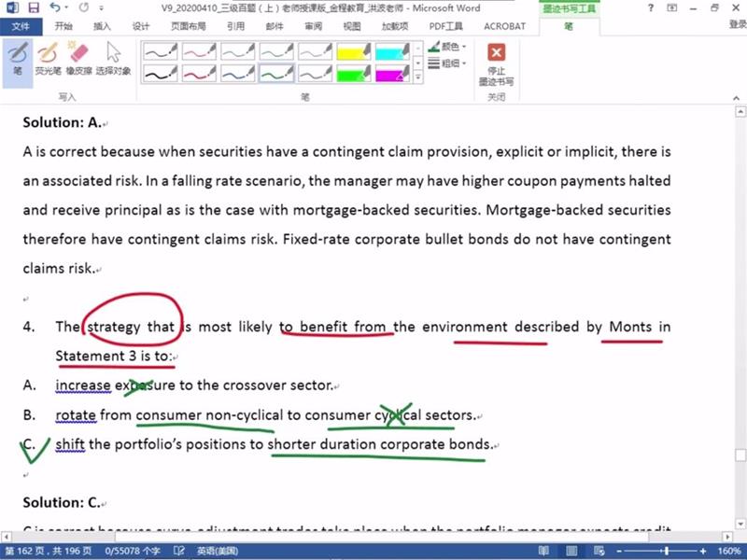Select the Highlighter (荧光笔) tool
Image resolution: width=747 pixels, height=560 pixels.
click(47, 58)
